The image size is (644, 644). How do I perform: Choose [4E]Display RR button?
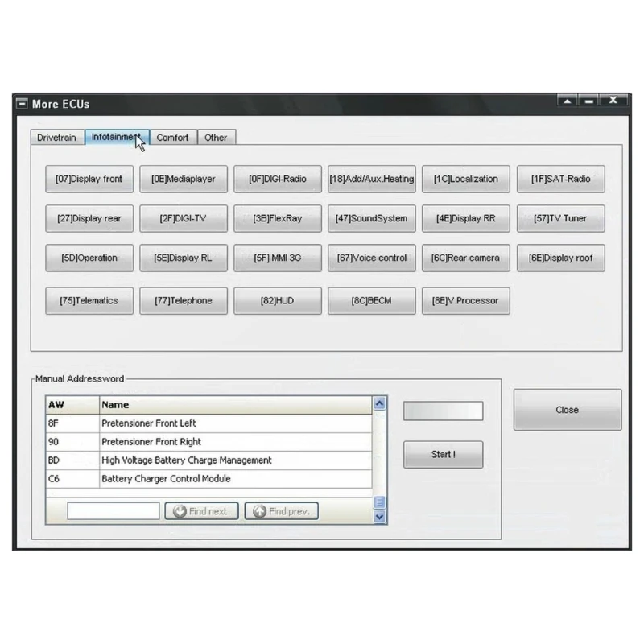466,218
